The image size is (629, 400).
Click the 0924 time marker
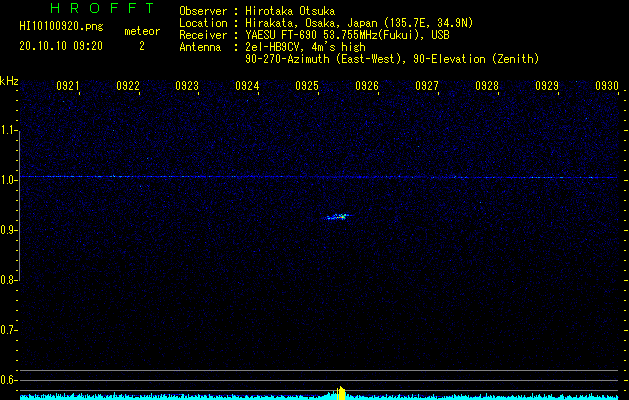[x=247, y=85]
